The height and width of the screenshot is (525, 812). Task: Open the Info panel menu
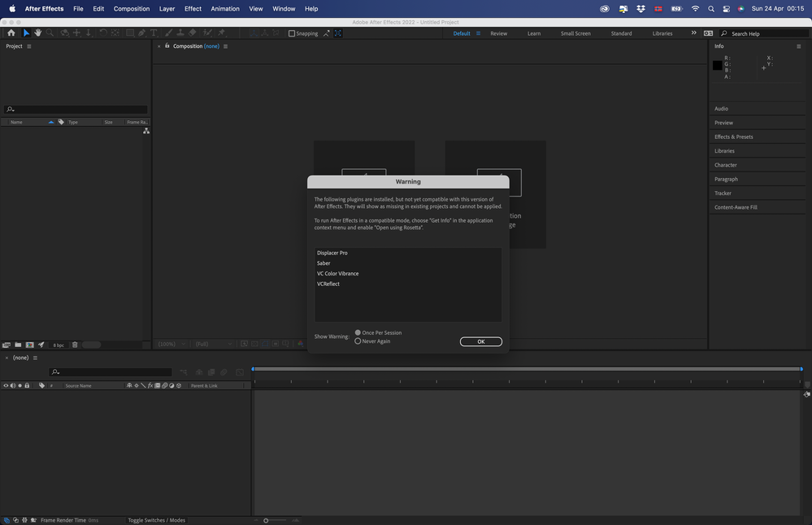pos(798,46)
